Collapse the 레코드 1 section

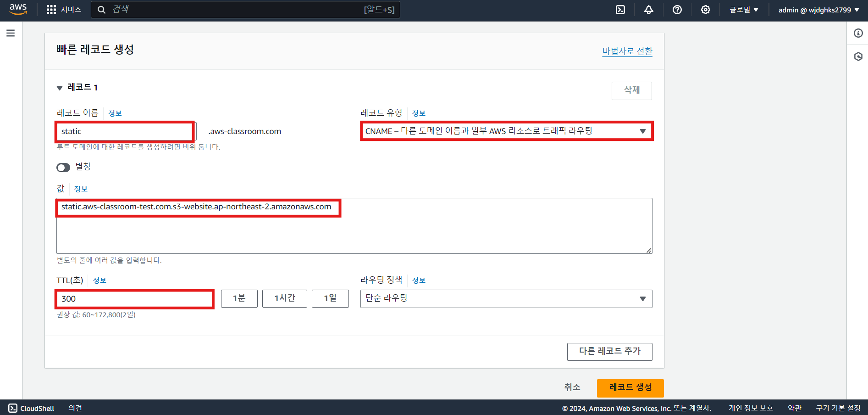tap(60, 88)
